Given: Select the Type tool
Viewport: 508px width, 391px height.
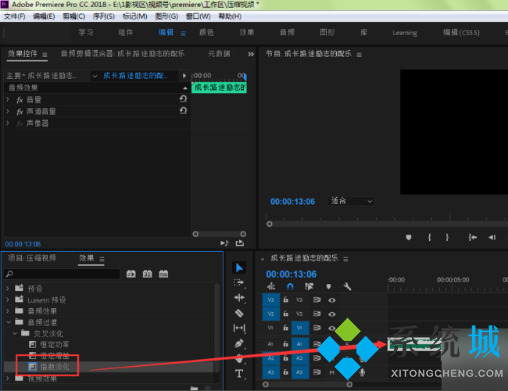Looking at the screenshot, I should tap(239, 374).
